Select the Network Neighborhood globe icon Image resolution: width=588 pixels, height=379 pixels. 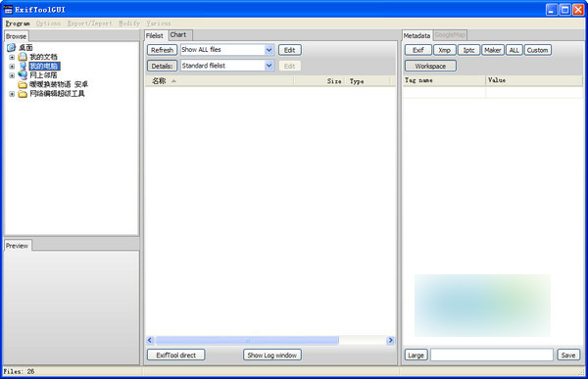(x=23, y=75)
